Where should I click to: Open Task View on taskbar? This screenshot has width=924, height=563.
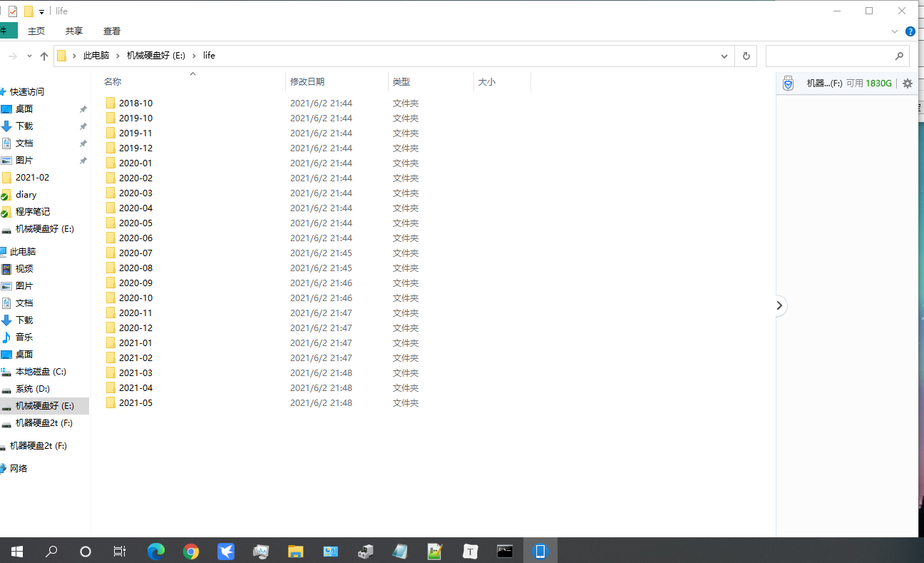(120, 551)
